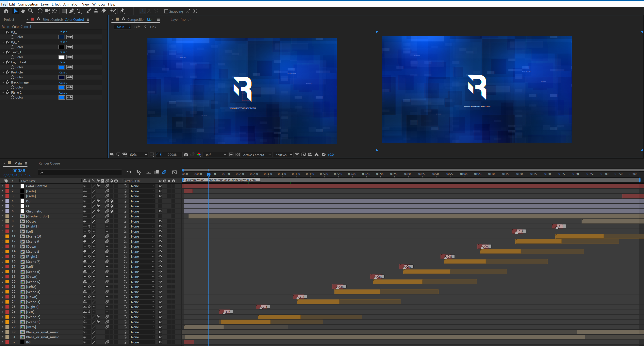Enable the Snapping checkbox
The image size is (644, 346).
coord(166,11)
